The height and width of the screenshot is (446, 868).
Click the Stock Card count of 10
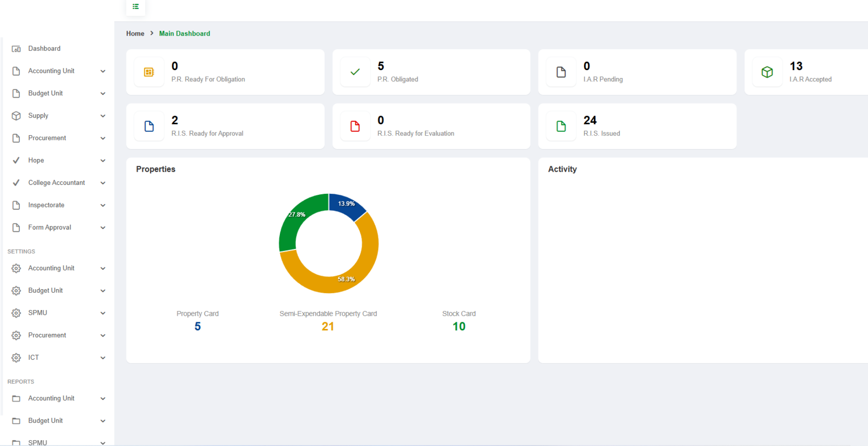pyautogui.click(x=459, y=326)
